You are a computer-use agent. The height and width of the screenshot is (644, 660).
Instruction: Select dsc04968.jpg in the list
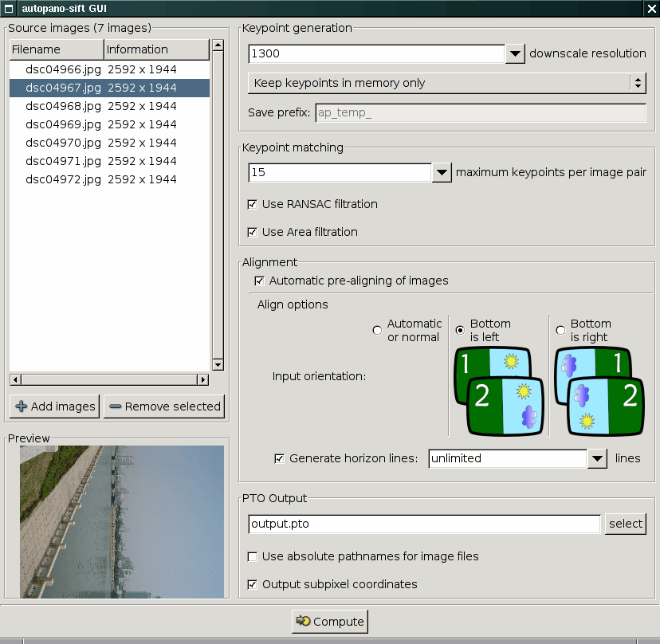click(x=109, y=106)
